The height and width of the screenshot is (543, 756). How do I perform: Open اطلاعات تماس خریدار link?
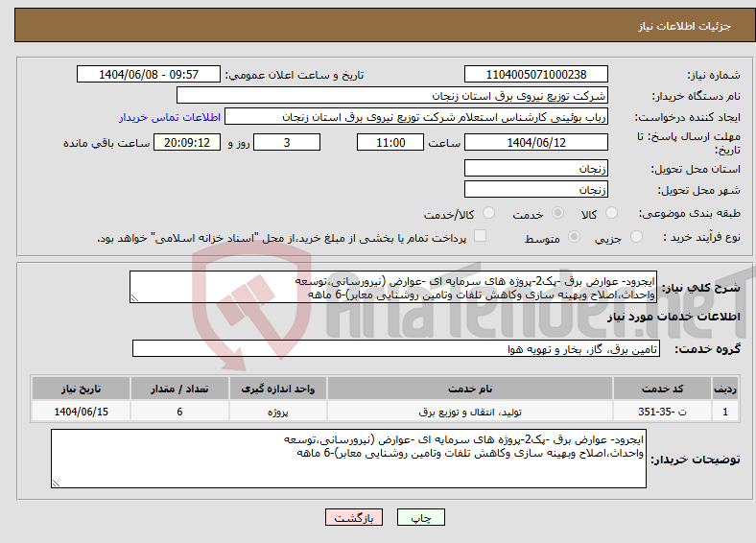(170, 117)
